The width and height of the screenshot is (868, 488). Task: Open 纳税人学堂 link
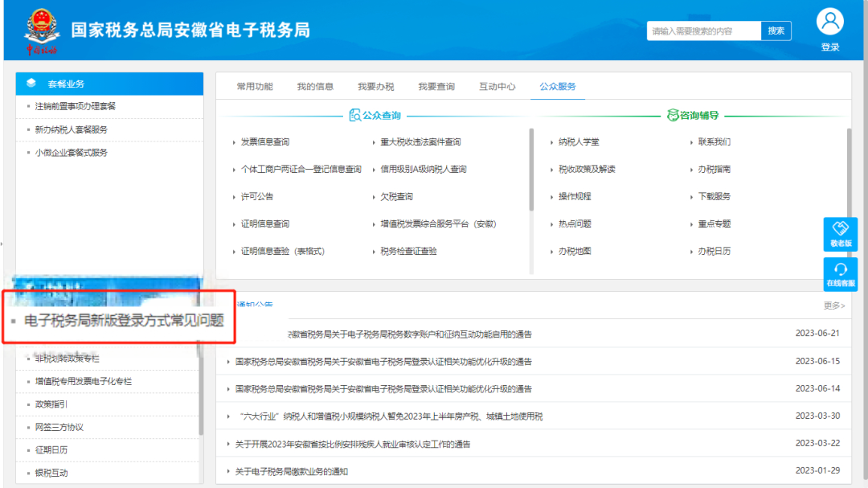(x=579, y=142)
